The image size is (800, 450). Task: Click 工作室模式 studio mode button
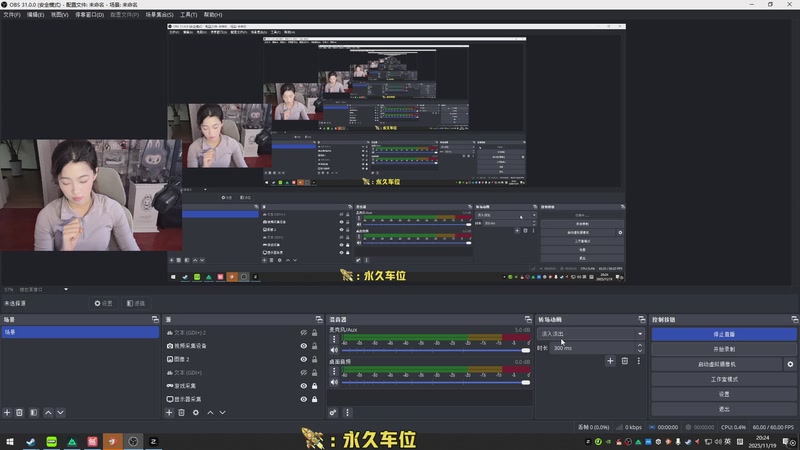click(x=724, y=379)
